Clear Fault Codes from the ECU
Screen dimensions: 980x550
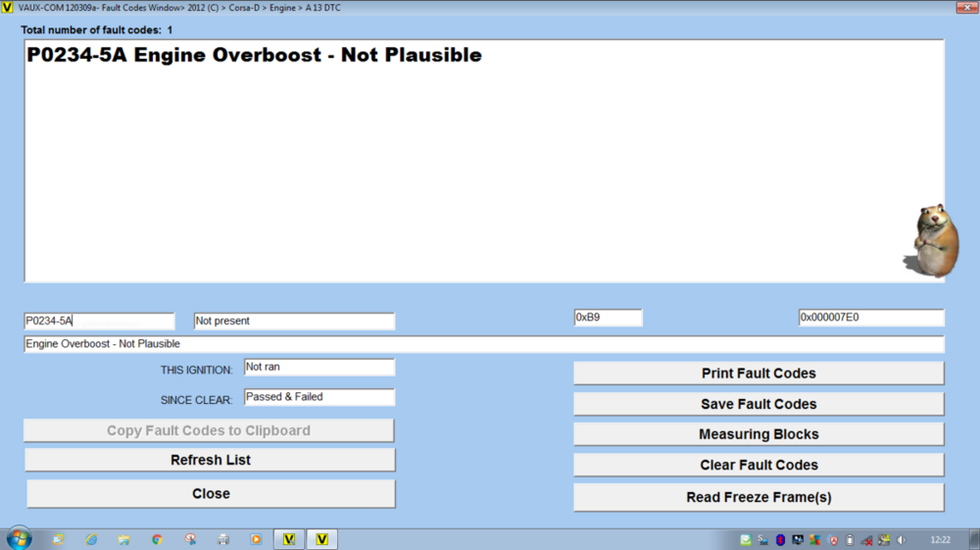(759, 465)
